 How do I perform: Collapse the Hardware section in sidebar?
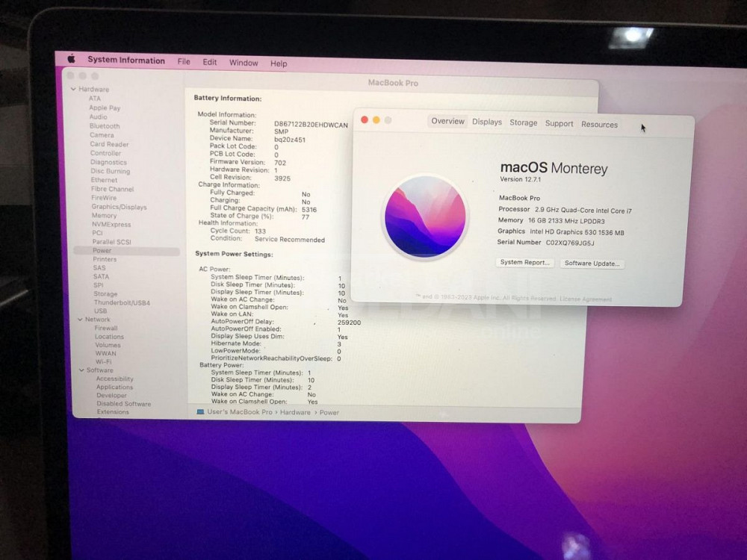pyautogui.click(x=73, y=90)
